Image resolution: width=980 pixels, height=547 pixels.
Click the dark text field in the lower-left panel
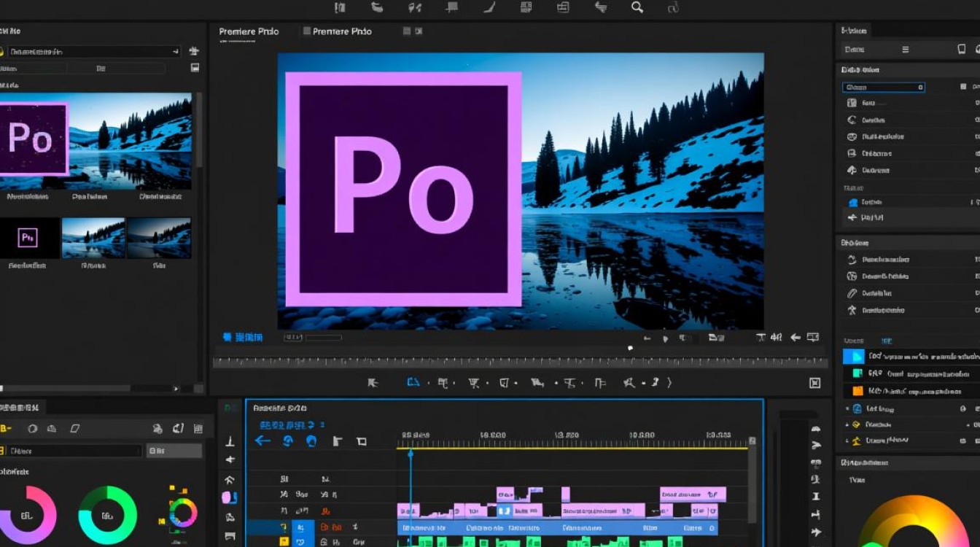(x=73, y=451)
